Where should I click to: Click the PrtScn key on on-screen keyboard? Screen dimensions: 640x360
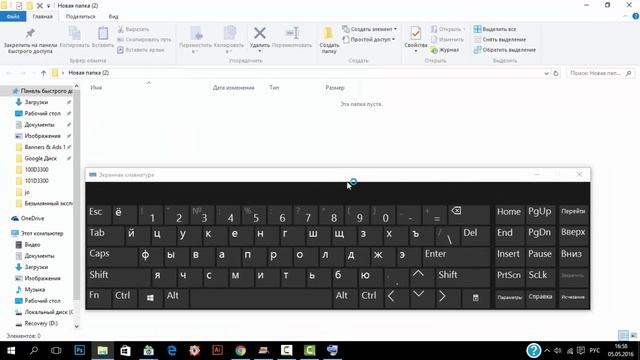click(x=509, y=277)
